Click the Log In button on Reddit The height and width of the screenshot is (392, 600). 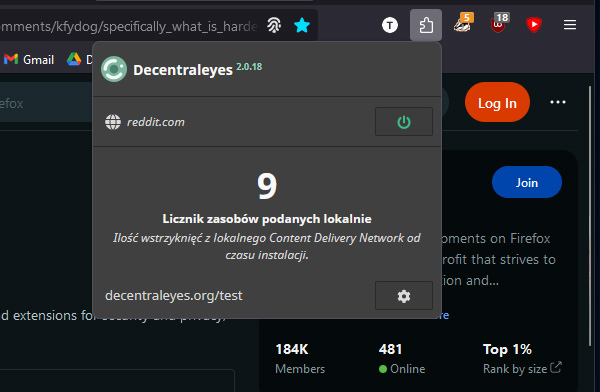point(497,102)
